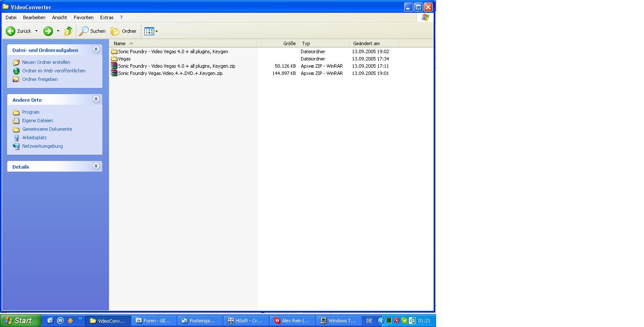
Task: Click the Neuen Ordner erstellen icon
Action: pyautogui.click(x=16, y=62)
